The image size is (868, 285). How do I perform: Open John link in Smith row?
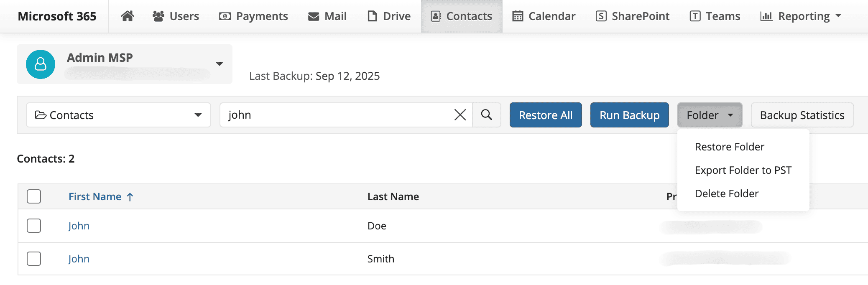[x=79, y=259]
